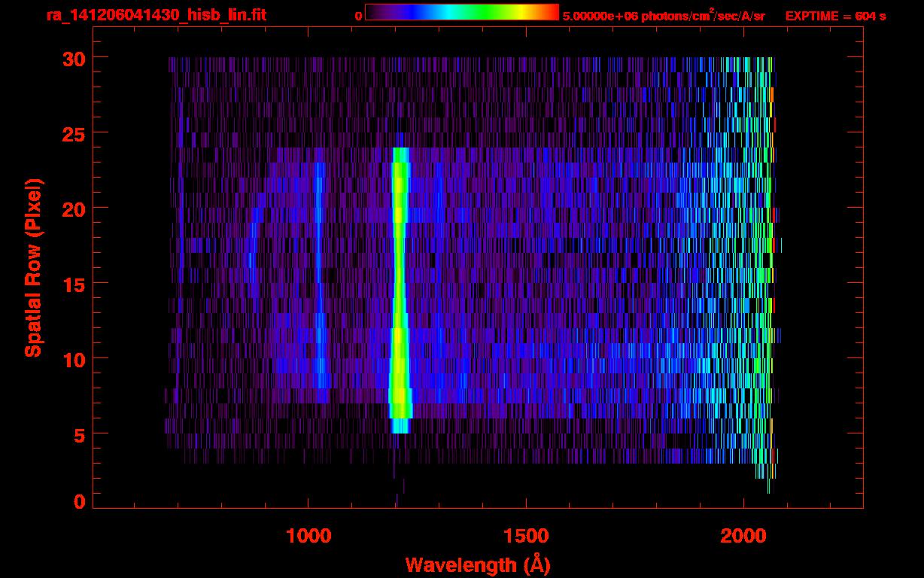Click the 1500 wavelength tick label
The height and width of the screenshot is (578, 924).
(526, 536)
